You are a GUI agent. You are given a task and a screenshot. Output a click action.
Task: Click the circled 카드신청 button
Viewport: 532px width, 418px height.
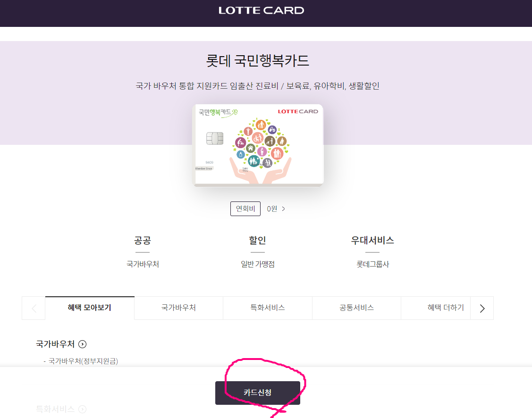(x=257, y=392)
